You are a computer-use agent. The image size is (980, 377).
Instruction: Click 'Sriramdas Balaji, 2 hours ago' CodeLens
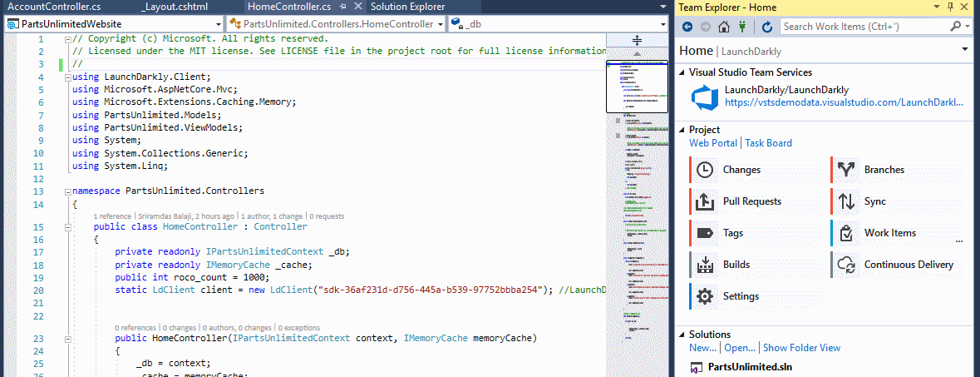pos(185,216)
